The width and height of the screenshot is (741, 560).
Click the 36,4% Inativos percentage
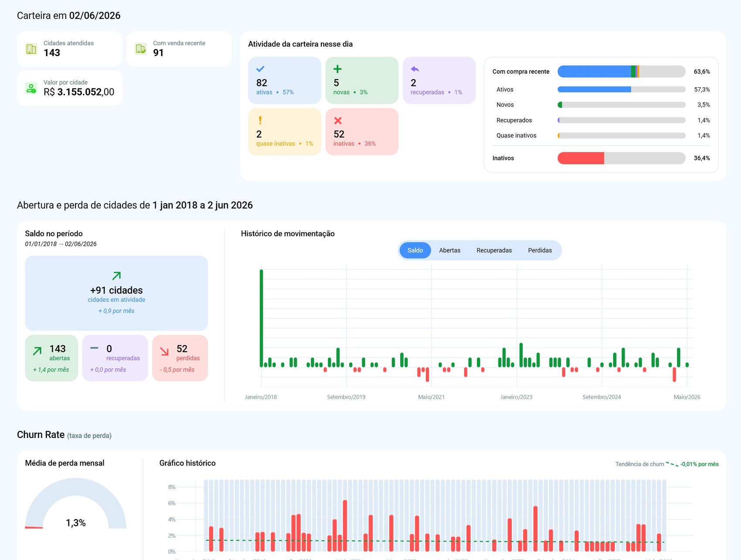(x=702, y=158)
